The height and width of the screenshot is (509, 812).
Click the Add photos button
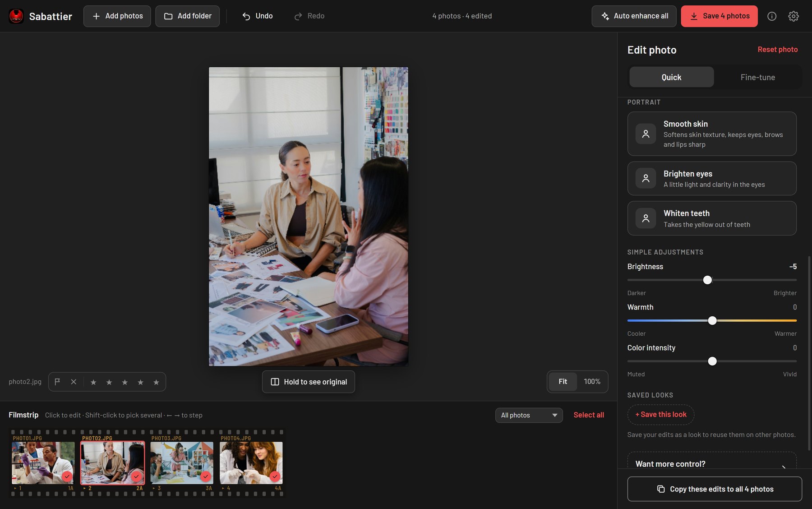coord(117,16)
